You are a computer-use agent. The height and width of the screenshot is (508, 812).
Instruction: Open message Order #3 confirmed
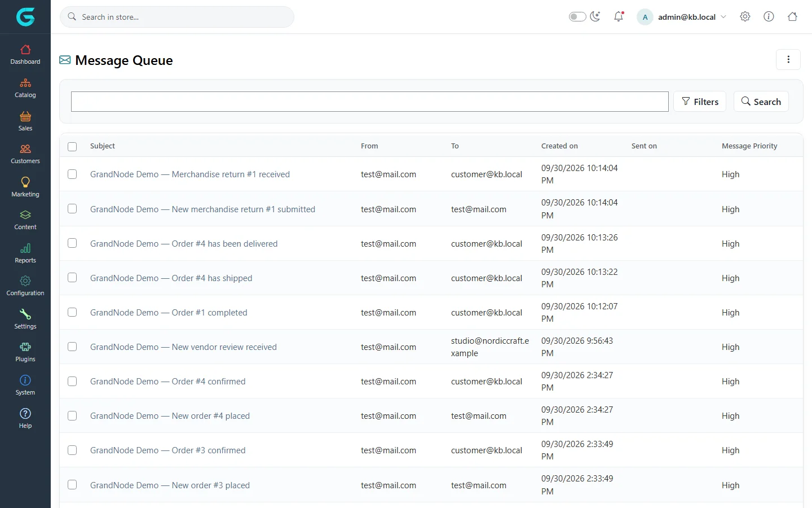(x=167, y=450)
